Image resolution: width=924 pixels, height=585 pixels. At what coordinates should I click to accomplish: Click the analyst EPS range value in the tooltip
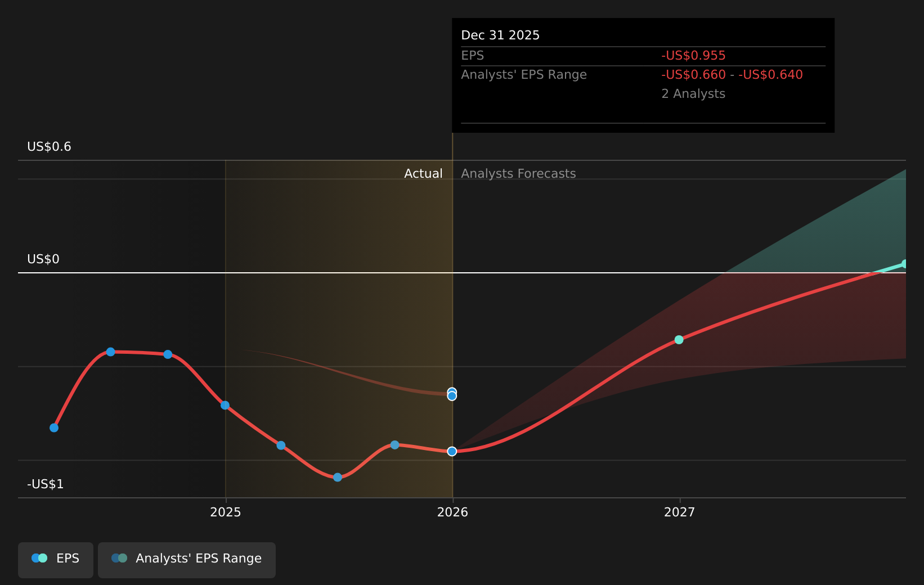pos(732,75)
